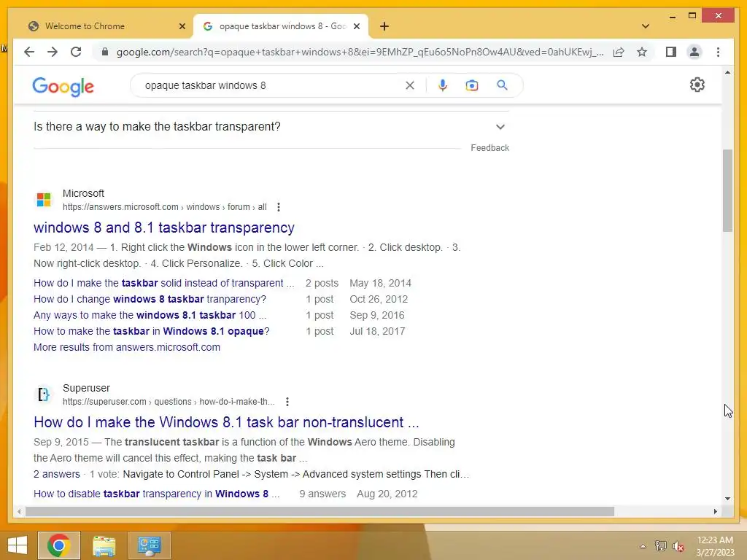Share this page using the share icon
The width and height of the screenshot is (747, 560).
click(619, 52)
